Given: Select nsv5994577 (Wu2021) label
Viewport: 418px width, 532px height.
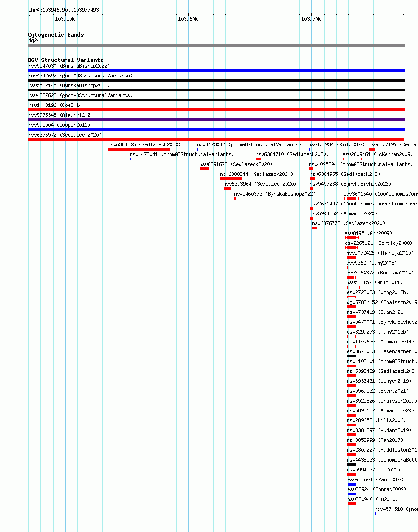Looking at the screenshot, I should coord(373,469).
